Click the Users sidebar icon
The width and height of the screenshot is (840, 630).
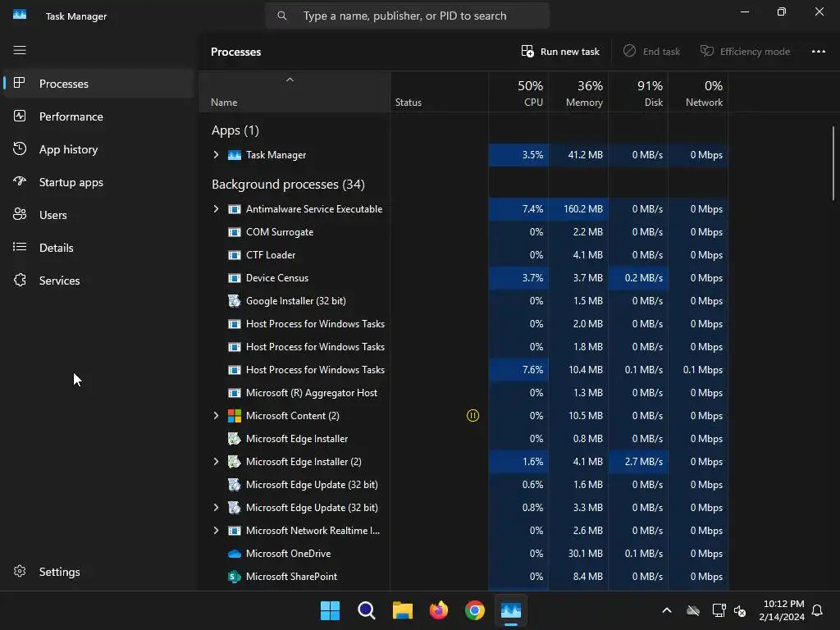click(20, 214)
